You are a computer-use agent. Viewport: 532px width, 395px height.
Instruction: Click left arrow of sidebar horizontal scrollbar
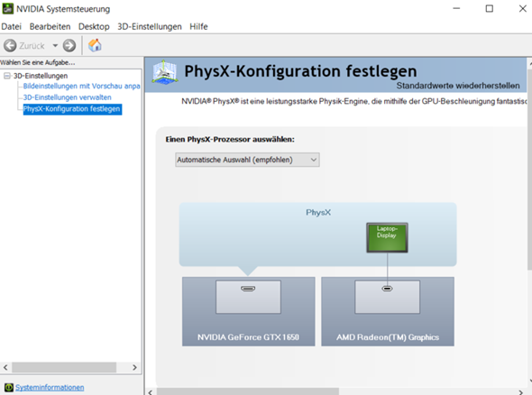tap(5, 367)
